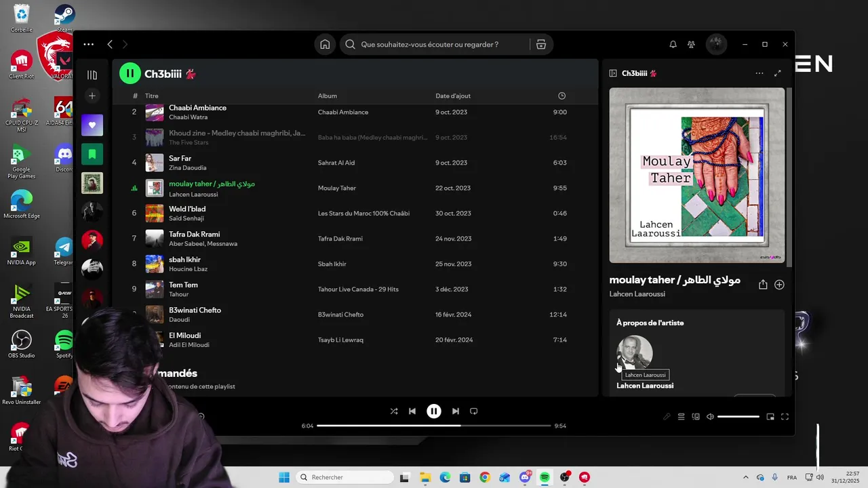Image resolution: width=868 pixels, height=488 pixels.
Task: Show hidden tray icons chevron
Action: pos(746,477)
